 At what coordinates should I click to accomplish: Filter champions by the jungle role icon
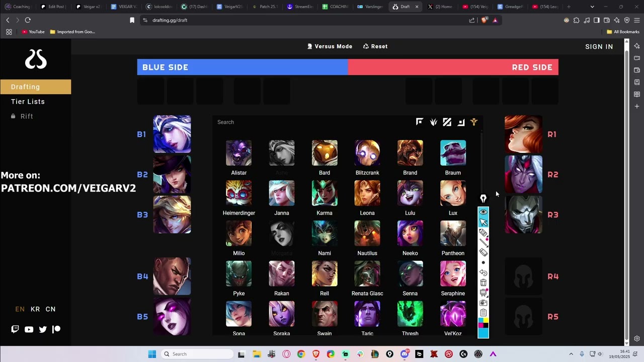(x=433, y=122)
